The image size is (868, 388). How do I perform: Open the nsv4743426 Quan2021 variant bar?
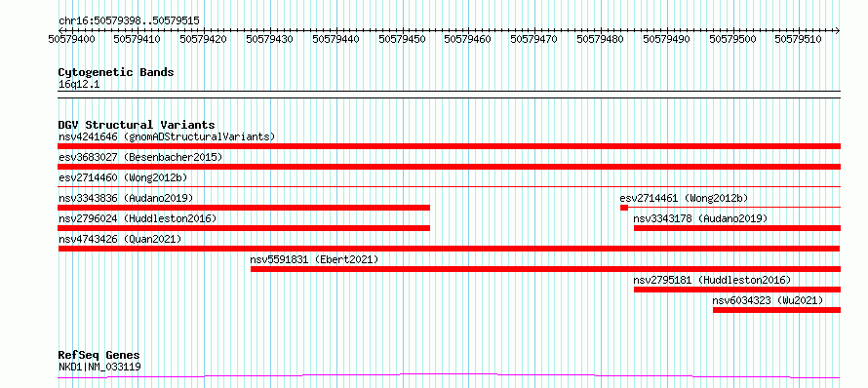pos(449,249)
